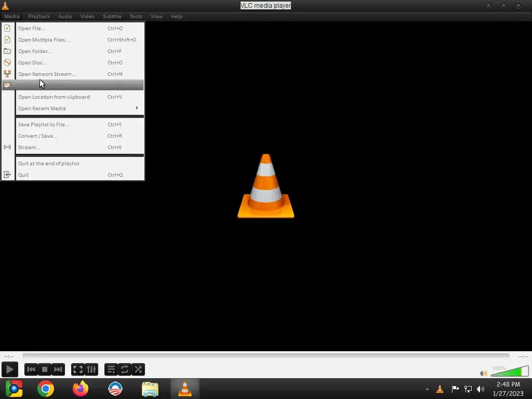Image resolution: width=532 pixels, height=399 pixels.
Task: Open Firefox from taskbar
Action: coord(81,389)
